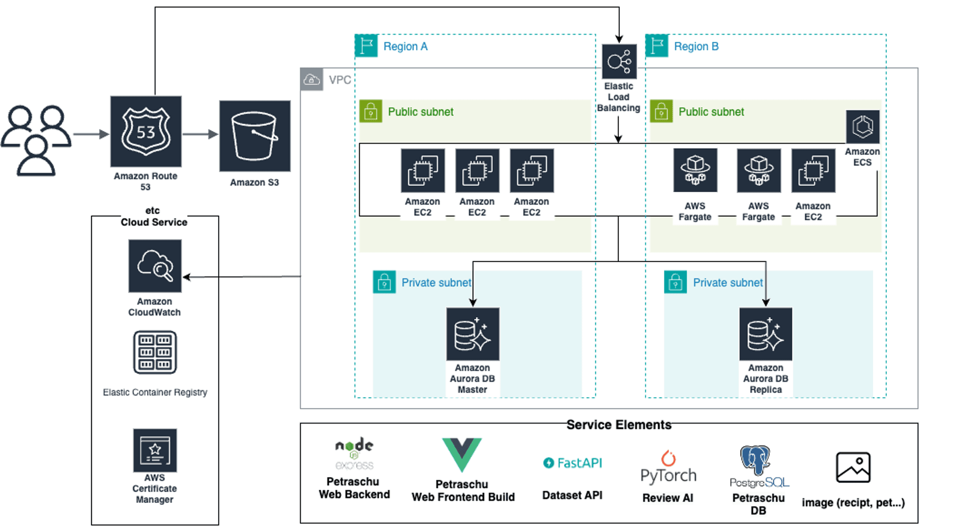Screen dimensions: 980x526
Task: Select the 'Amazon CloudWatch' text label
Action: pyautogui.click(x=154, y=307)
